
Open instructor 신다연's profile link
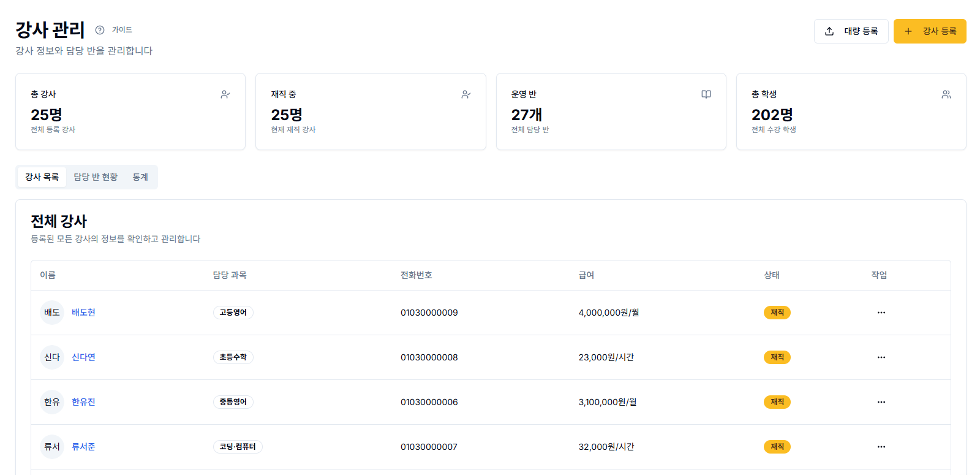tap(83, 357)
